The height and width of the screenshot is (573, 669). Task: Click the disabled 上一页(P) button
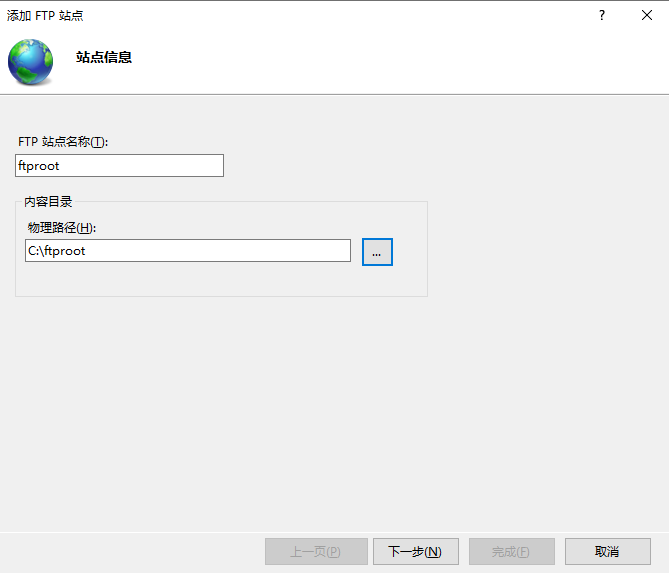tap(316, 552)
